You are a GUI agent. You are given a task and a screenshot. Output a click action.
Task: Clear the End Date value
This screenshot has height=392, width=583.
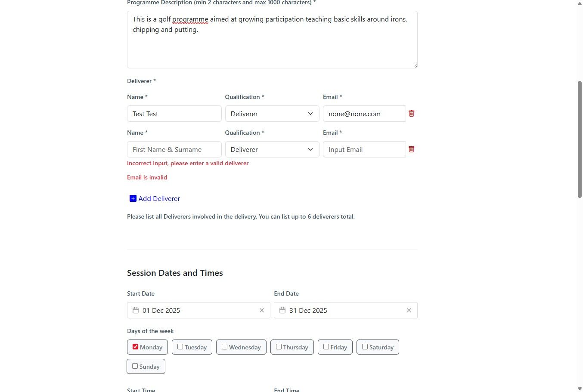coord(409,310)
